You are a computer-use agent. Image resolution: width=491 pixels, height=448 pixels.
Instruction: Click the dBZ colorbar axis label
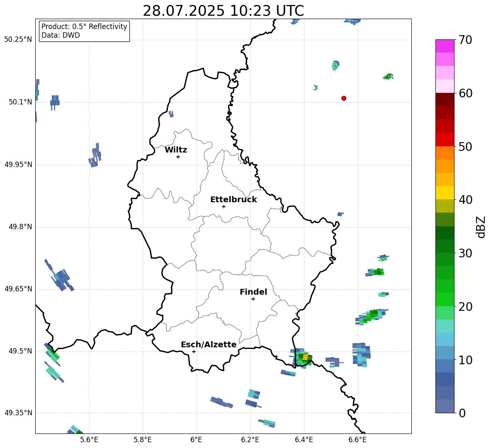(x=481, y=227)
